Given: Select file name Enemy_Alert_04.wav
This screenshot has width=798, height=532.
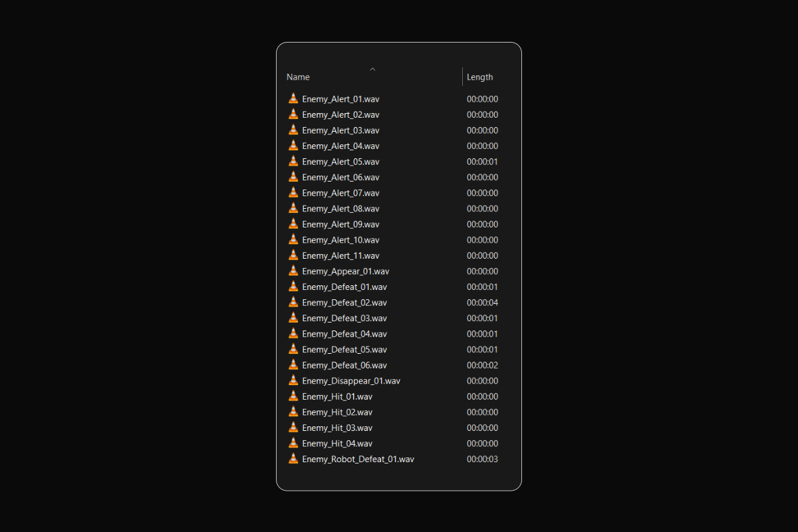Looking at the screenshot, I should (340, 146).
